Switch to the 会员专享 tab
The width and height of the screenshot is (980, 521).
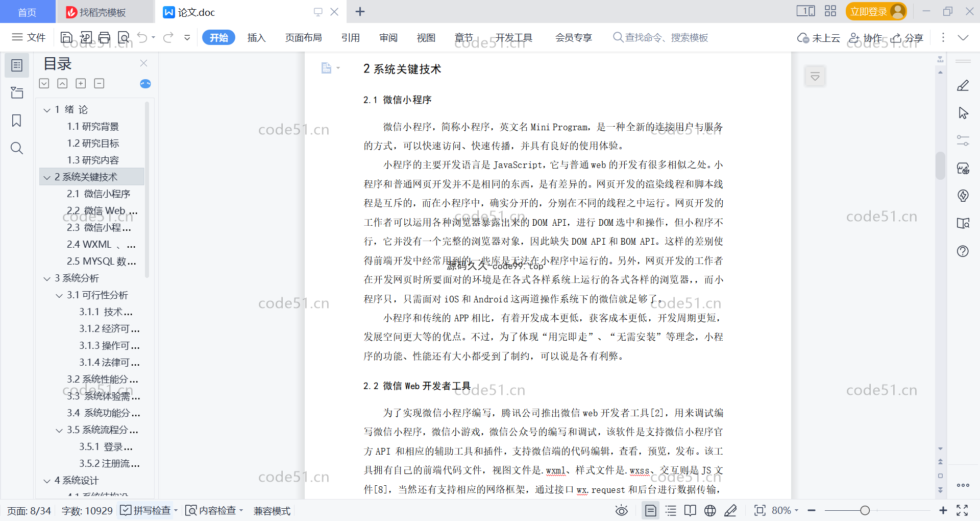coord(574,37)
